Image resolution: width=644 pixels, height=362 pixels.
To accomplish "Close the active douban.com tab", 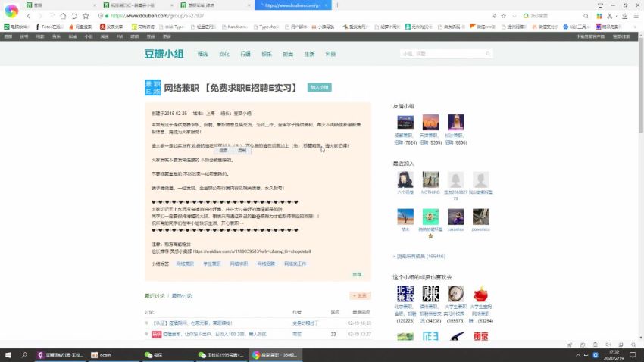I will 326,5.
